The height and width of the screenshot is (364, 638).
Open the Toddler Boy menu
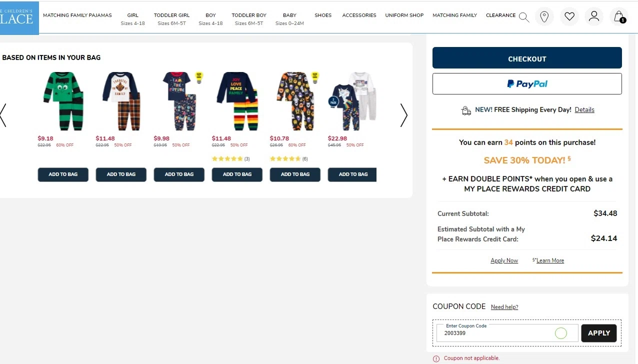point(249,19)
